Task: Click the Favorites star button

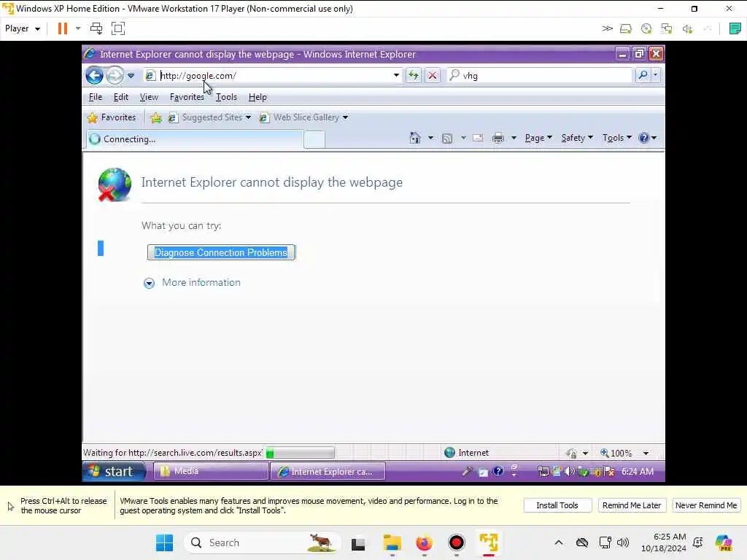Action: coord(112,117)
